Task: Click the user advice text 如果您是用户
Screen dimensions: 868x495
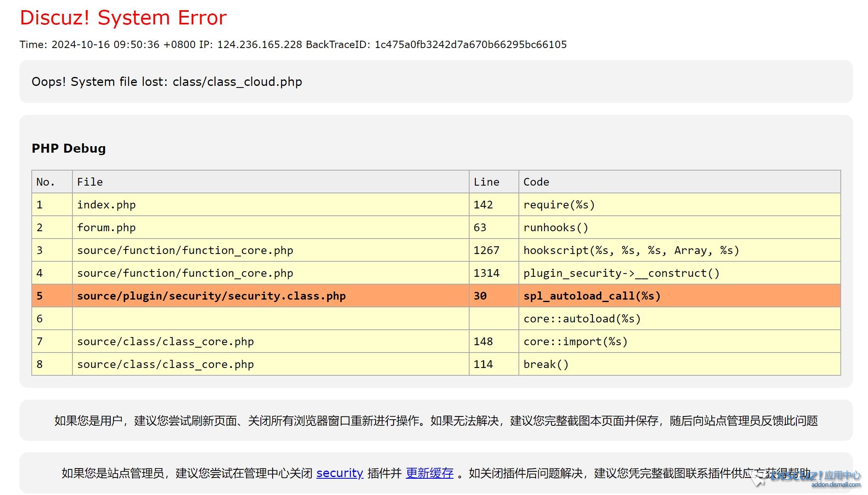Action: (436, 421)
